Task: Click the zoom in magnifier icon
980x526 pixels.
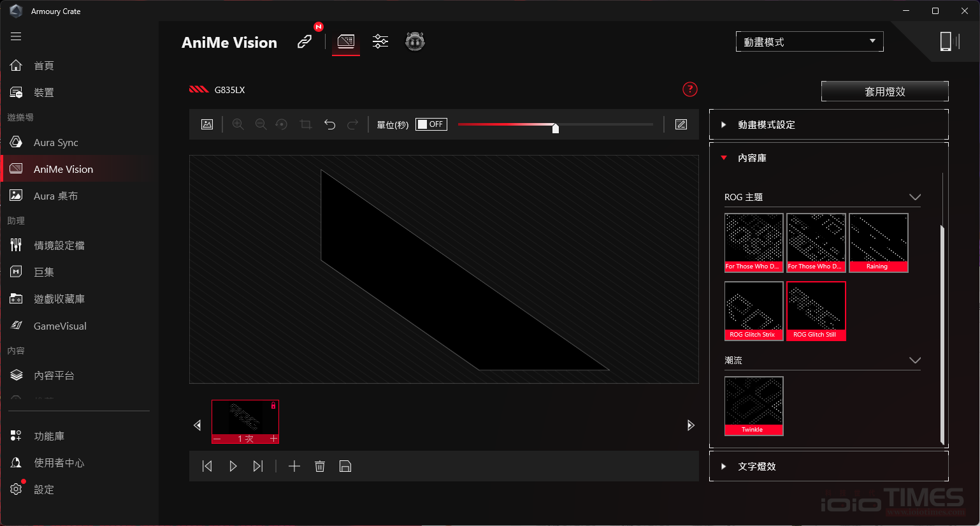Action: pos(238,124)
